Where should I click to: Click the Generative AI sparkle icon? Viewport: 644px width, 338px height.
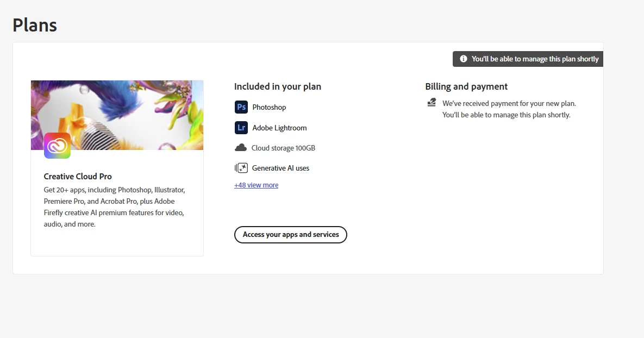tap(241, 168)
